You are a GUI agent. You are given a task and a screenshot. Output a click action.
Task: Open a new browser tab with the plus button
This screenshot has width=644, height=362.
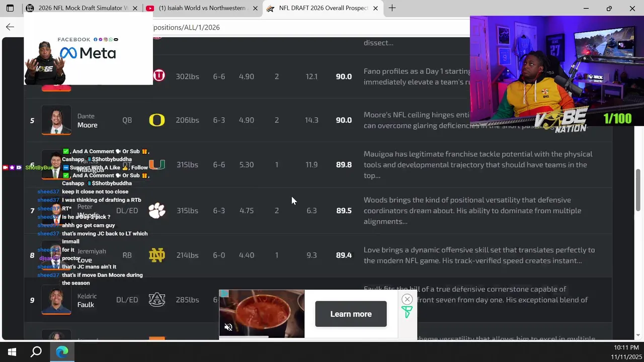pyautogui.click(x=392, y=8)
